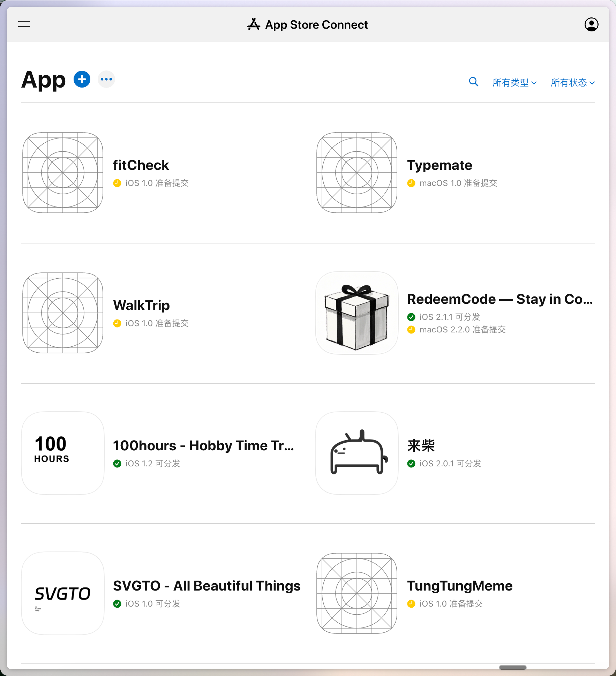
Task: Click the search magnifier icon
Action: 473,82
